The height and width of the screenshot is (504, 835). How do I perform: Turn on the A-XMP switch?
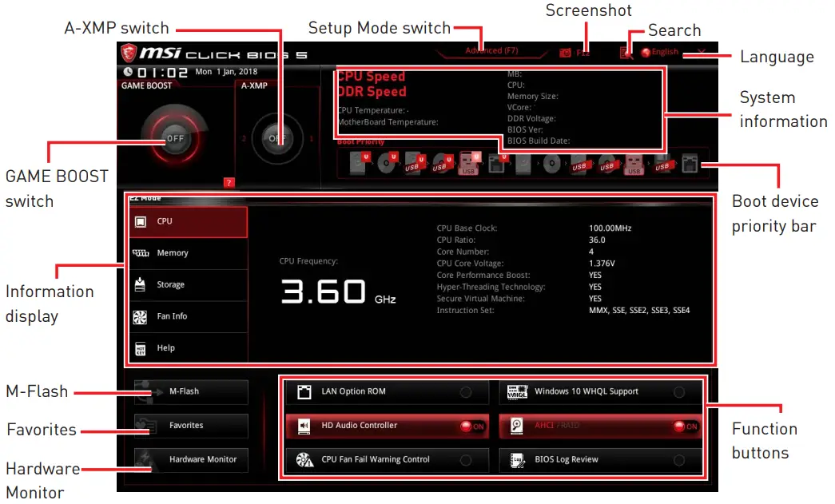(x=277, y=137)
